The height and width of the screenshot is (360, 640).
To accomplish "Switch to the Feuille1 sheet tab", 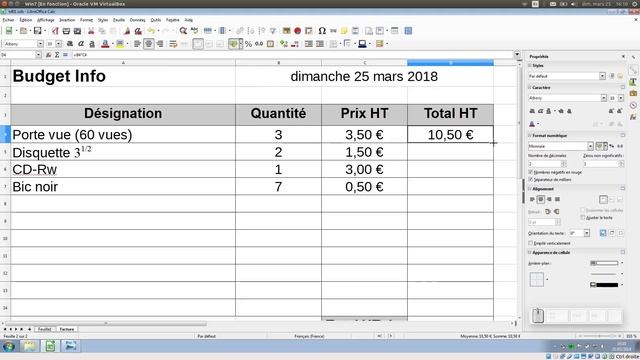I will point(44,329).
